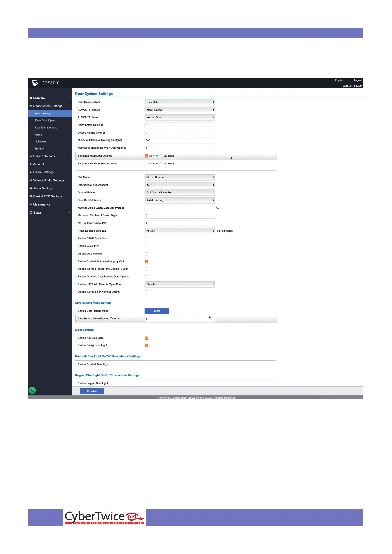
Task: Open the Call Mode dropdown
Action: coord(180,177)
